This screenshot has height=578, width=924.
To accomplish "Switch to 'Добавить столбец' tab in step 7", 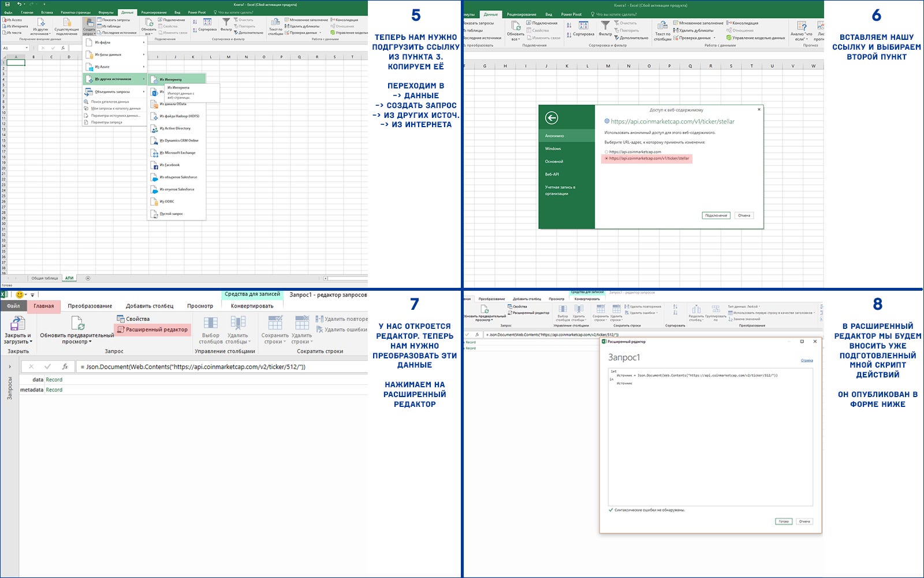I will pos(150,306).
